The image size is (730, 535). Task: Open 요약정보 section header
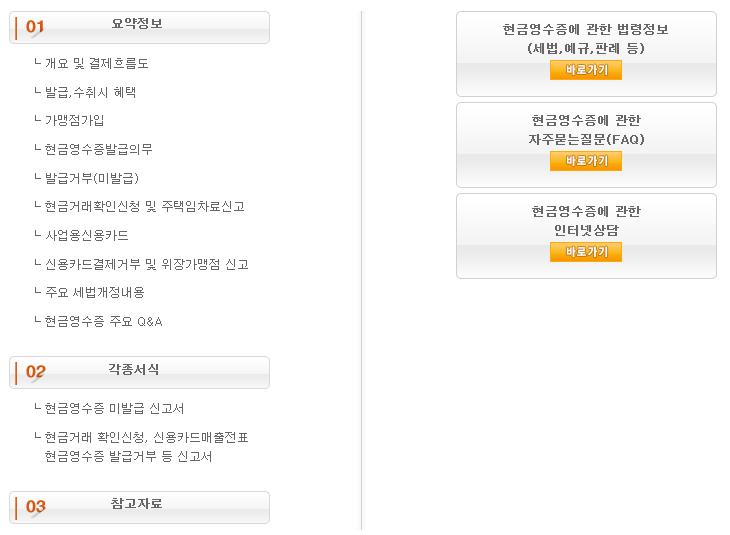139,26
